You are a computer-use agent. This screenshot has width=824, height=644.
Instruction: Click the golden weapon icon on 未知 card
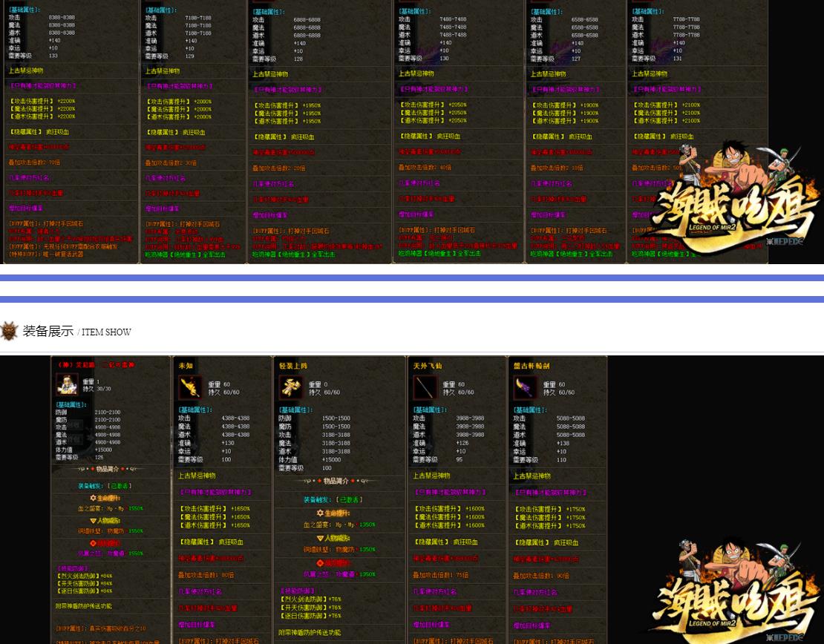[190, 387]
